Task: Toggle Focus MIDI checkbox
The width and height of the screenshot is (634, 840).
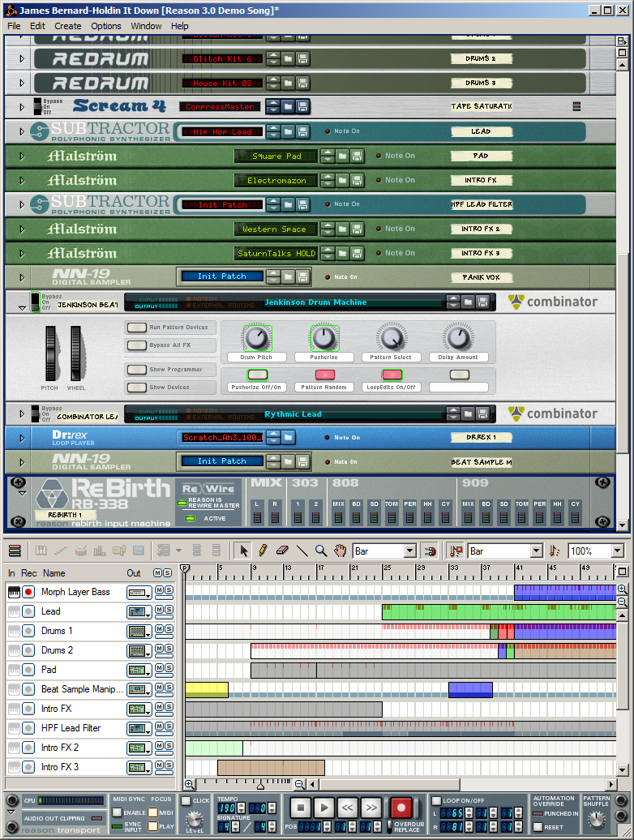Action: coord(153,812)
